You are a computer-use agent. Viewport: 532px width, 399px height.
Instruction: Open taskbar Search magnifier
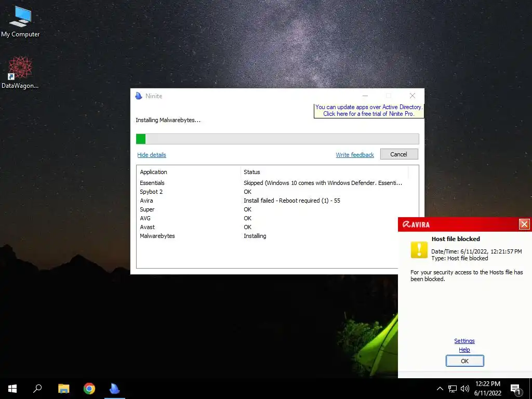tap(37, 389)
